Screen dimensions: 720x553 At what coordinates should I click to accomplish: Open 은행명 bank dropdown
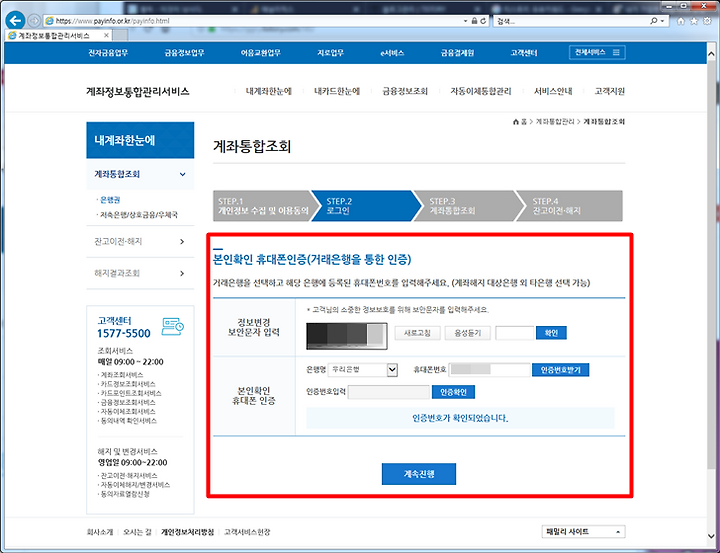pos(363,370)
